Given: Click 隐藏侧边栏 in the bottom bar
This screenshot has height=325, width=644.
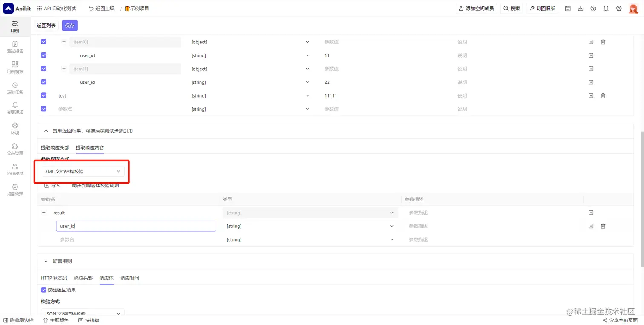Looking at the screenshot, I should (18, 320).
